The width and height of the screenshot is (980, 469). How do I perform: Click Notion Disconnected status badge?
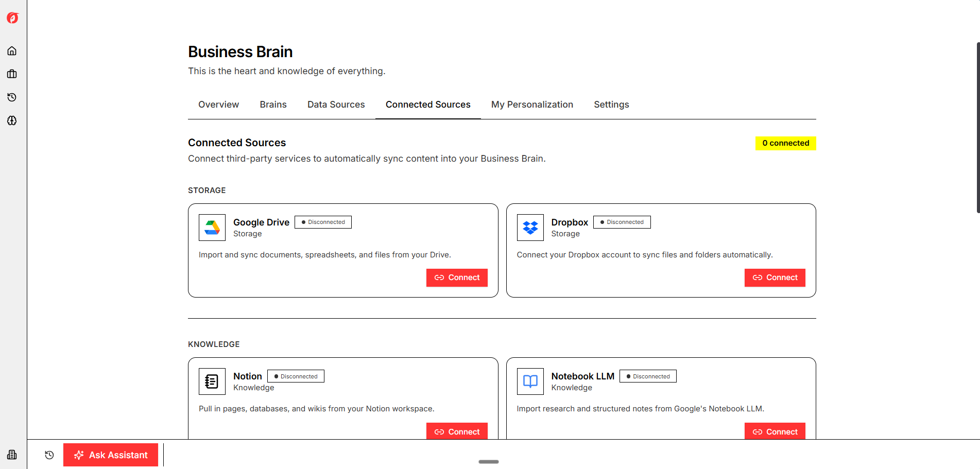tap(296, 376)
